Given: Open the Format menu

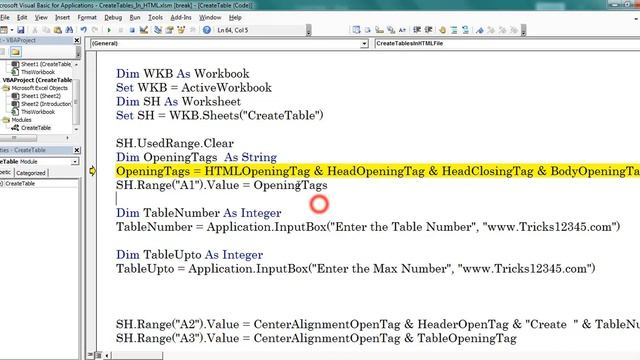Looking at the screenshot, I should pos(87,18).
